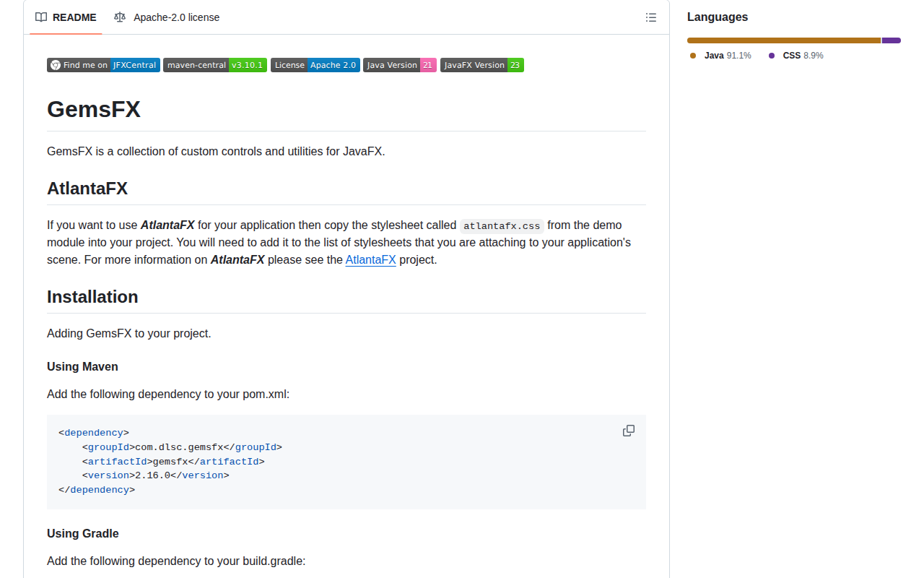
Task: Click the GemsFX heading
Action: point(94,110)
